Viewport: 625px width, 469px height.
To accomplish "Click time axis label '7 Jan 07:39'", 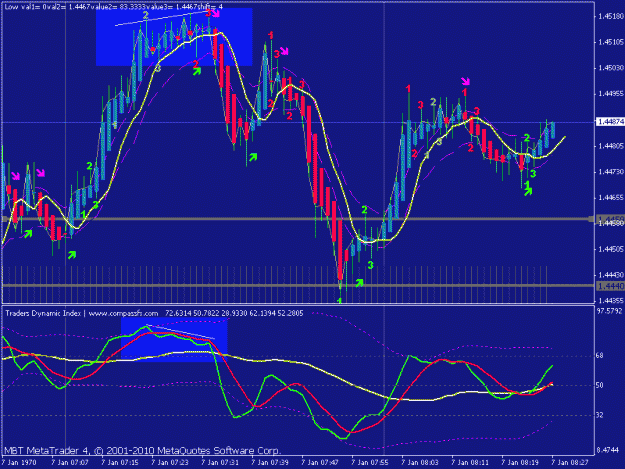I will click(x=270, y=463).
